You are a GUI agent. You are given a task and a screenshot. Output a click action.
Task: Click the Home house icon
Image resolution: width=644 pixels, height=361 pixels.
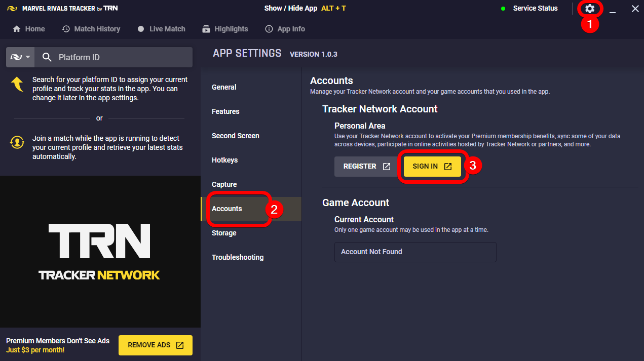click(x=17, y=29)
